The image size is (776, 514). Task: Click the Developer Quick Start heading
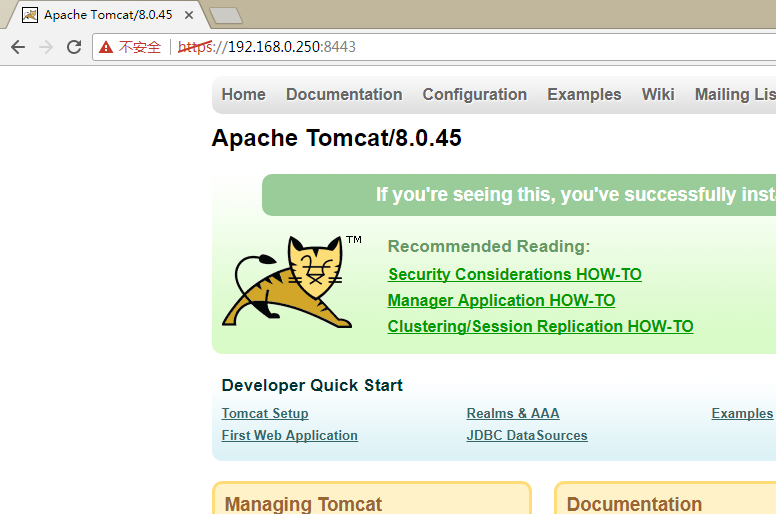[x=312, y=385]
